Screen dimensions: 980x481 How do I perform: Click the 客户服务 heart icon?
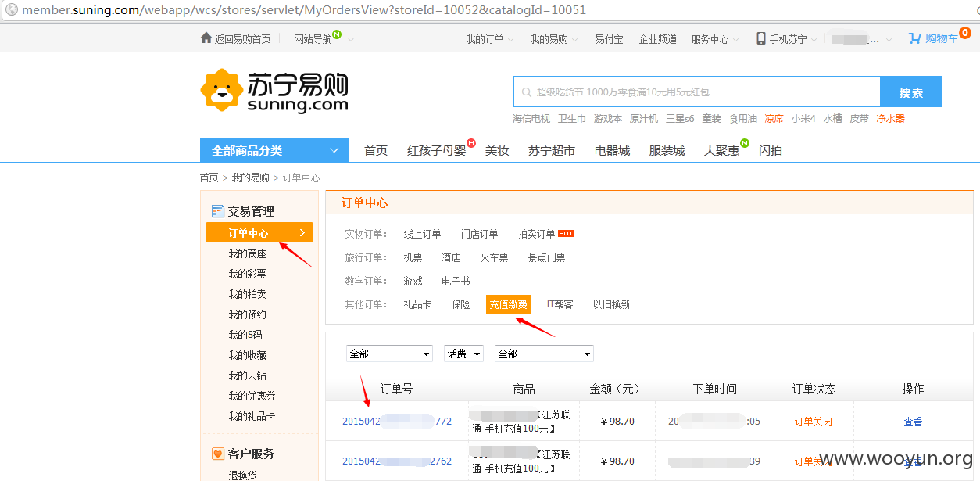[x=218, y=454]
